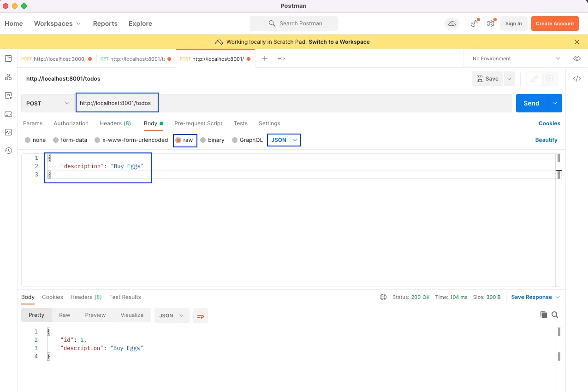Click the environment quick look eye icon

tap(576, 59)
